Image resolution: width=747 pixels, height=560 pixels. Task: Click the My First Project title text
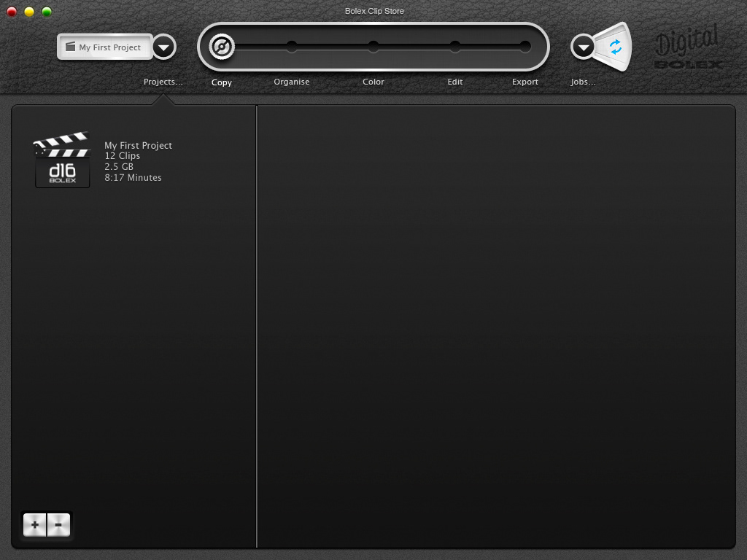(x=138, y=146)
